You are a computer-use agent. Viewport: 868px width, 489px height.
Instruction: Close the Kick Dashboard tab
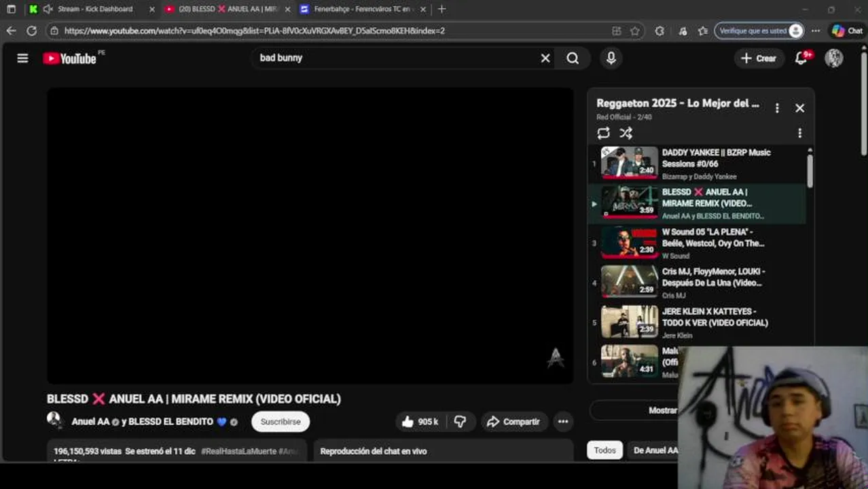coord(151,10)
